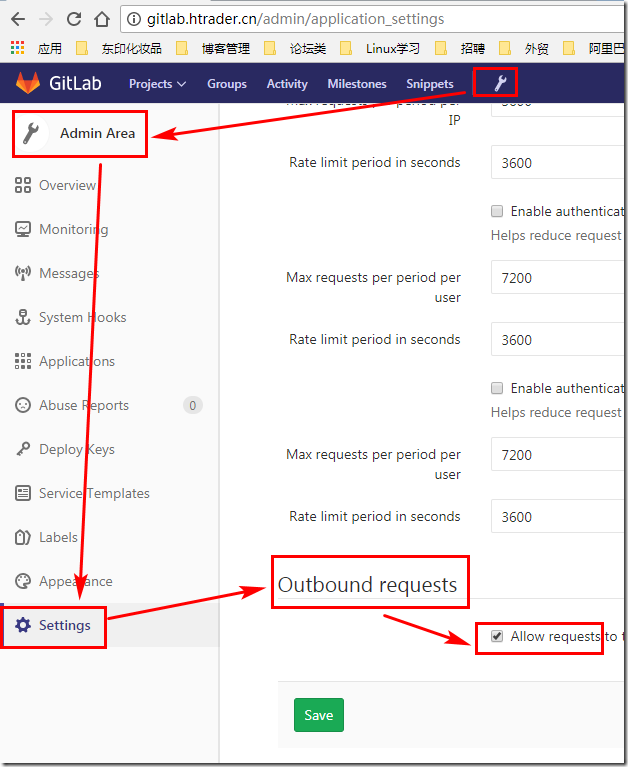Check the second Enable authenticated checkbox
628x767 pixels.
(497, 388)
